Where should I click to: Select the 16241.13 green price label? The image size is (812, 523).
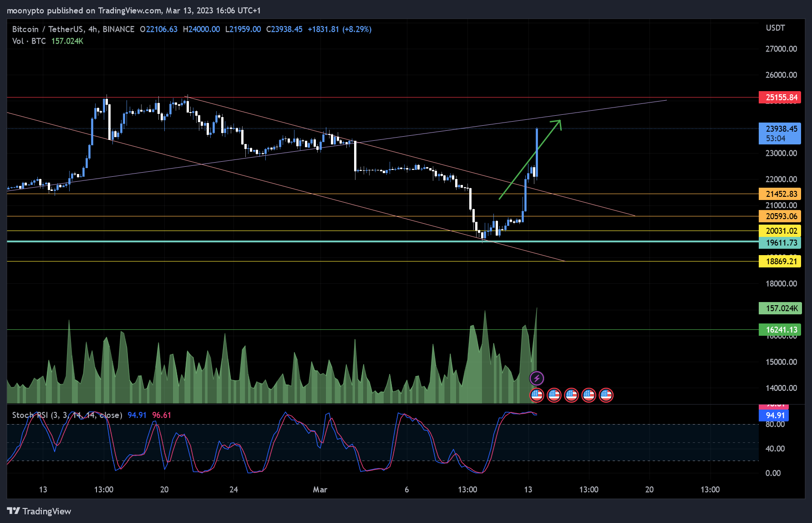(x=780, y=330)
